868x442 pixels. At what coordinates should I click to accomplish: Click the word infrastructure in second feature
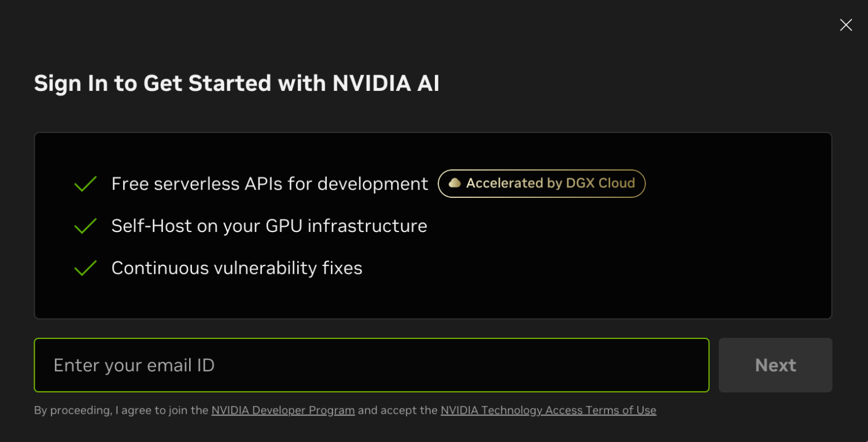point(367,226)
